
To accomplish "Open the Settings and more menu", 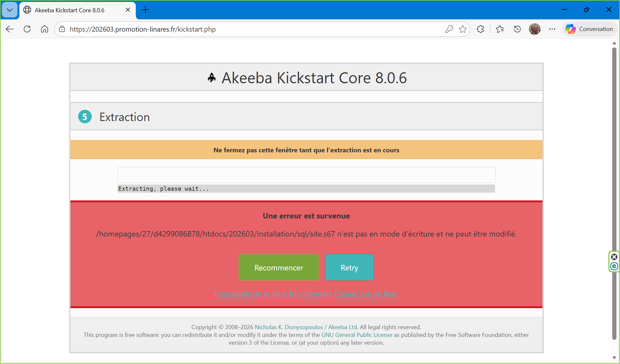I will [552, 29].
